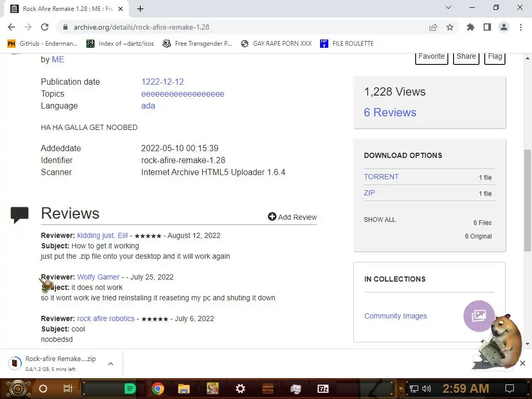Toggle the browser side panel icon

point(487,27)
